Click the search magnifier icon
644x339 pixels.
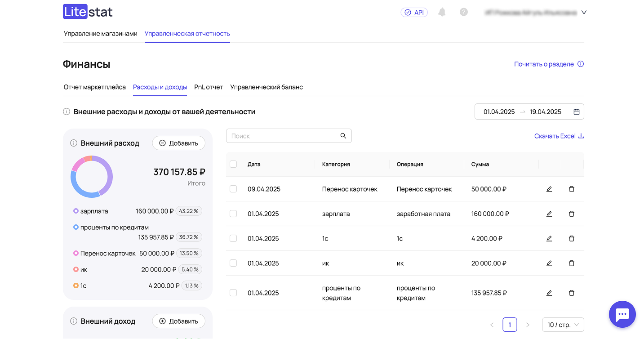(x=343, y=136)
